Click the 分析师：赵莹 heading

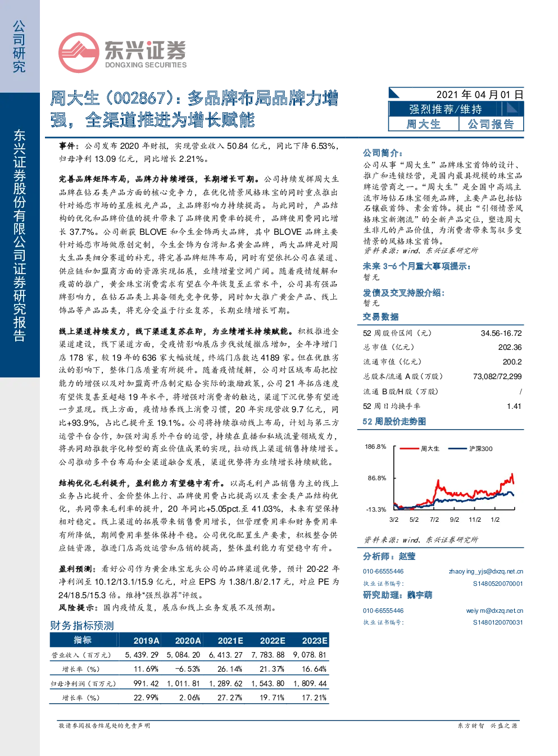(x=389, y=556)
